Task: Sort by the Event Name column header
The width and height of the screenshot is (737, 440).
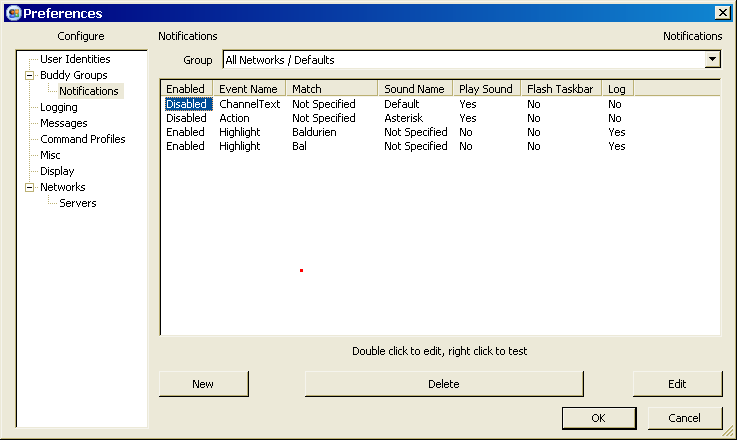Action: (248, 89)
